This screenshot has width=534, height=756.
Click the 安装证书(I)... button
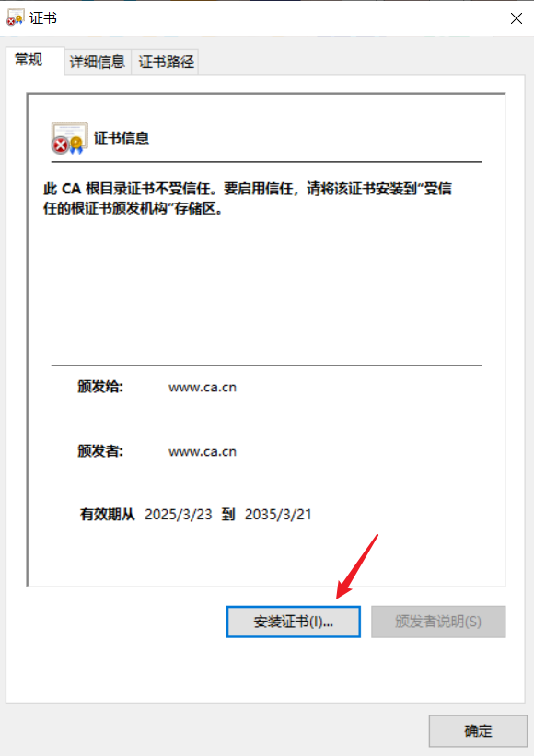pos(294,622)
